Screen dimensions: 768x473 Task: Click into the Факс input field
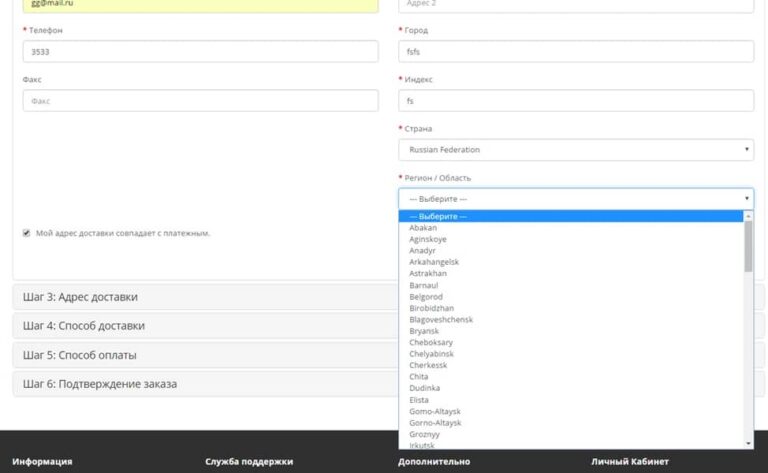pos(200,101)
